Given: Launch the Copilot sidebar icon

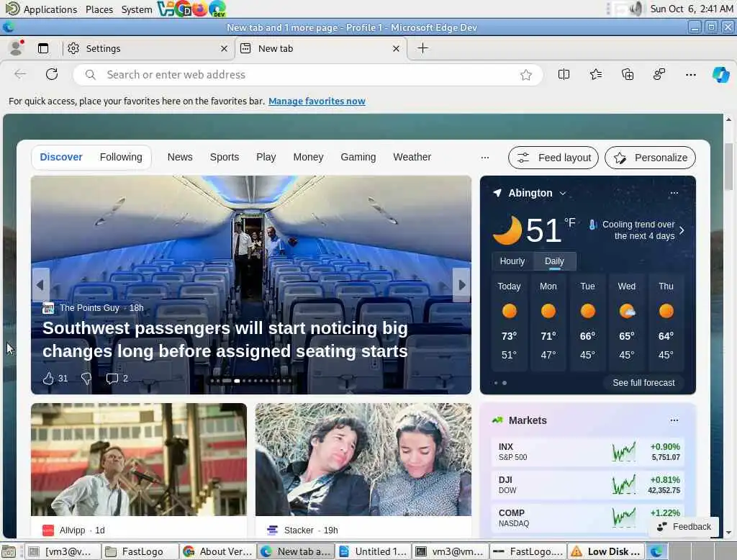Looking at the screenshot, I should 721,74.
